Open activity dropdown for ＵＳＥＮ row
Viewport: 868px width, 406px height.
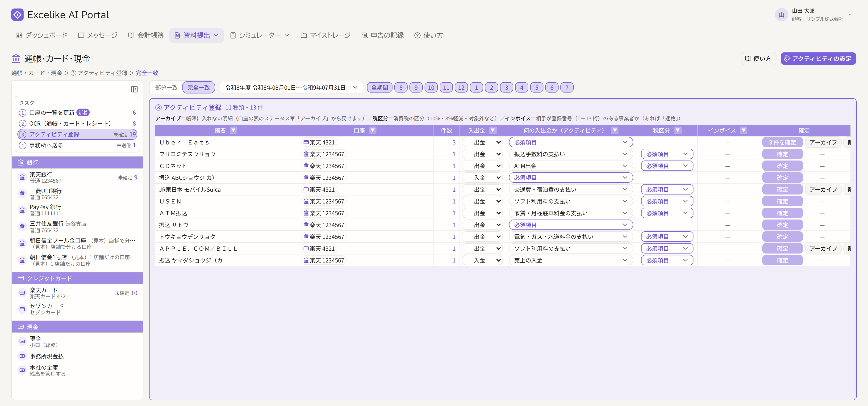(571, 201)
